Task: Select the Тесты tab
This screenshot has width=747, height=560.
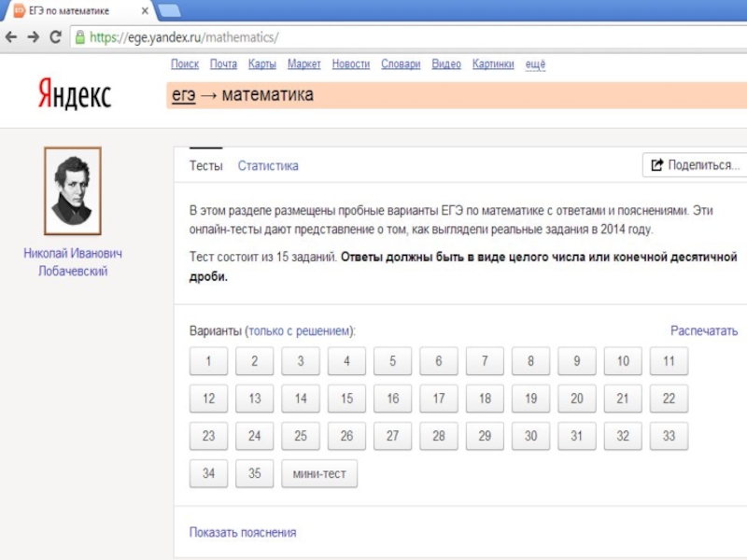Action: (205, 166)
